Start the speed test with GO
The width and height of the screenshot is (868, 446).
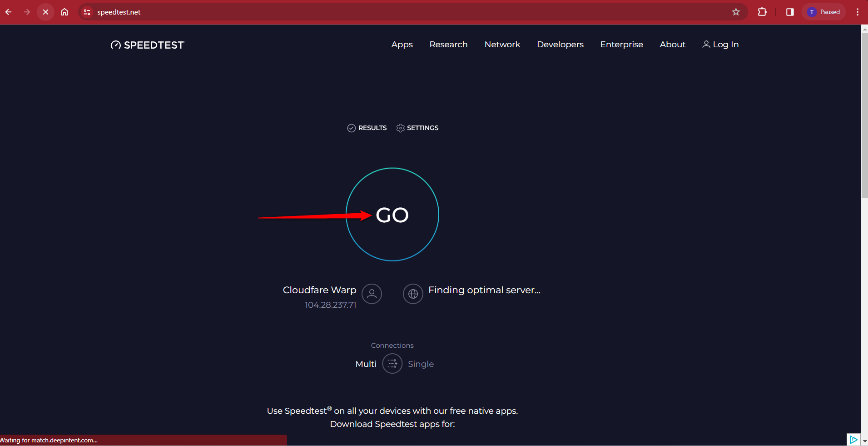point(392,215)
